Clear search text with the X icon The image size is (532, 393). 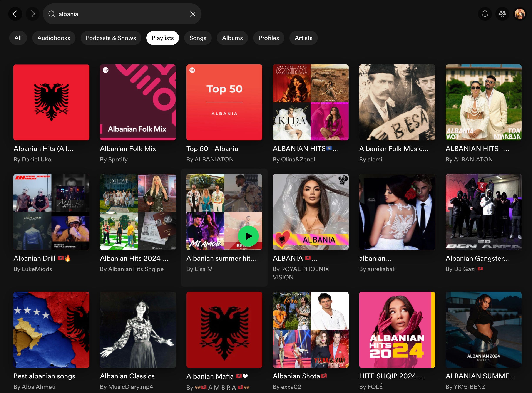[x=192, y=14]
